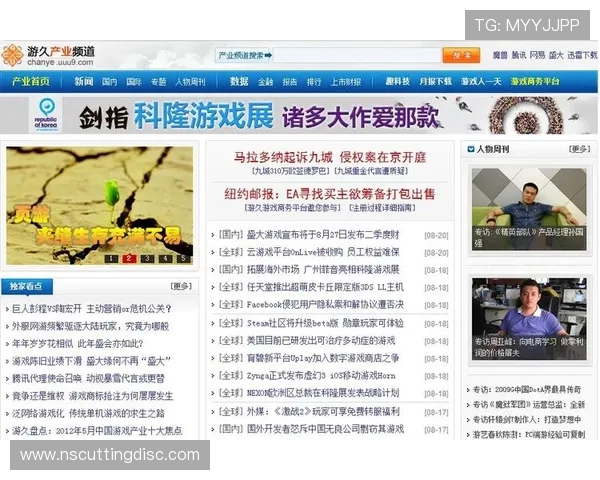Viewport: 600px width, 480px height.
Task: Click 更多 in the 人物周刊 section
Action: 579,149
